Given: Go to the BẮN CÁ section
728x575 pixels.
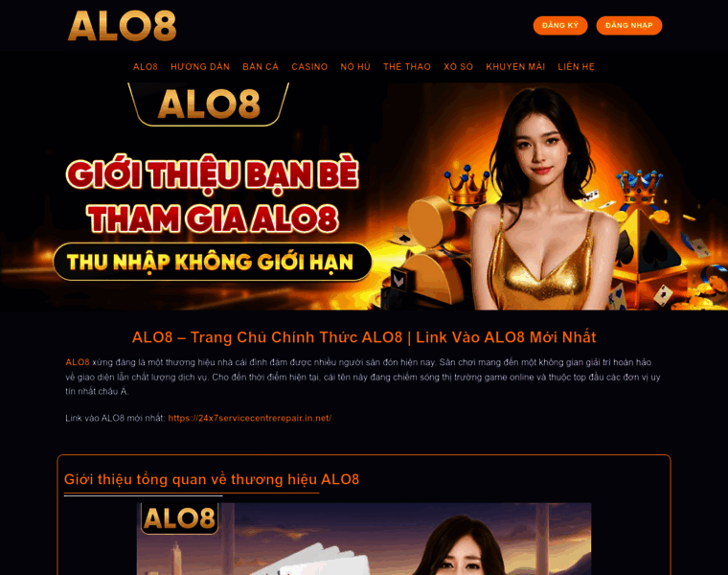Looking at the screenshot, I should click(261, 67).
